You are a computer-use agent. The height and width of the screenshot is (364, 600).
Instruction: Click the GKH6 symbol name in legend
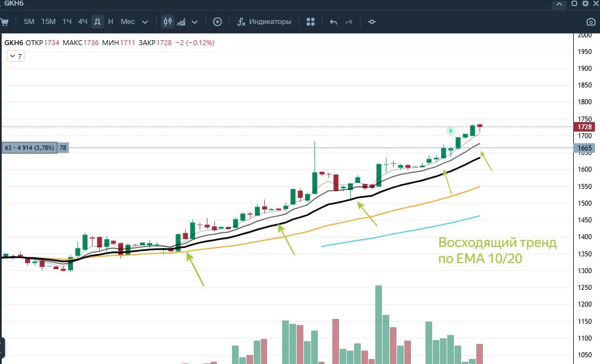coord(14,43)
